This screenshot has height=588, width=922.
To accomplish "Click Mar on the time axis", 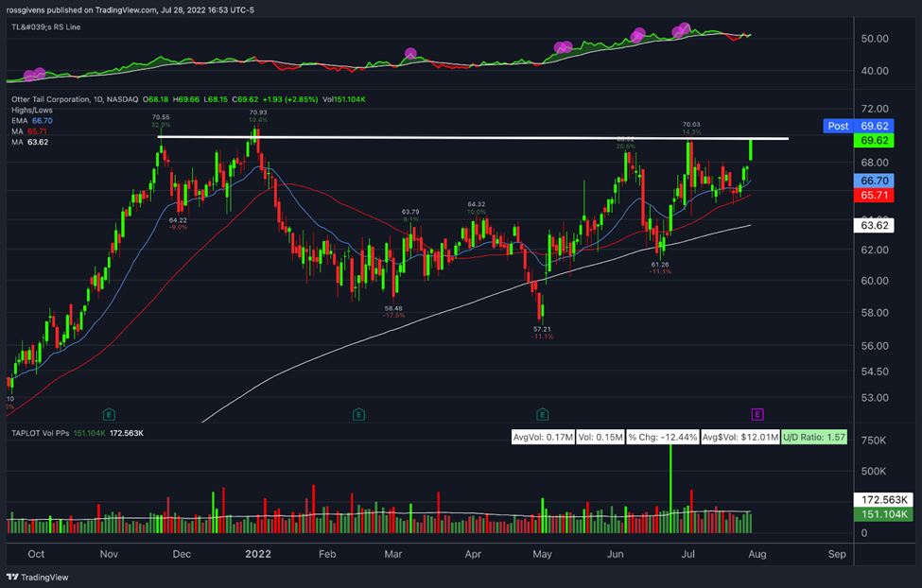I will coord(392,554).
